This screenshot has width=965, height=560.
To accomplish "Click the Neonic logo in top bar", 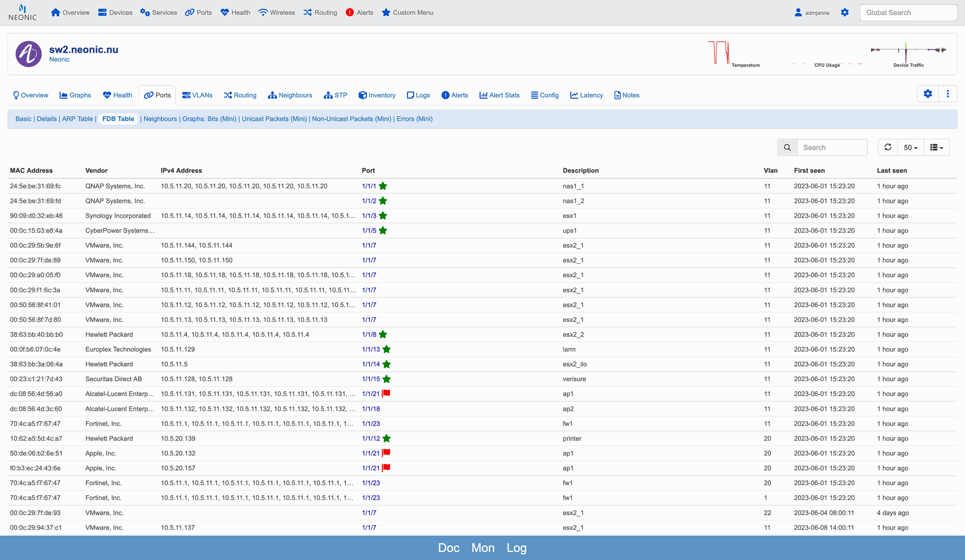I will click(x=22, y=13).
